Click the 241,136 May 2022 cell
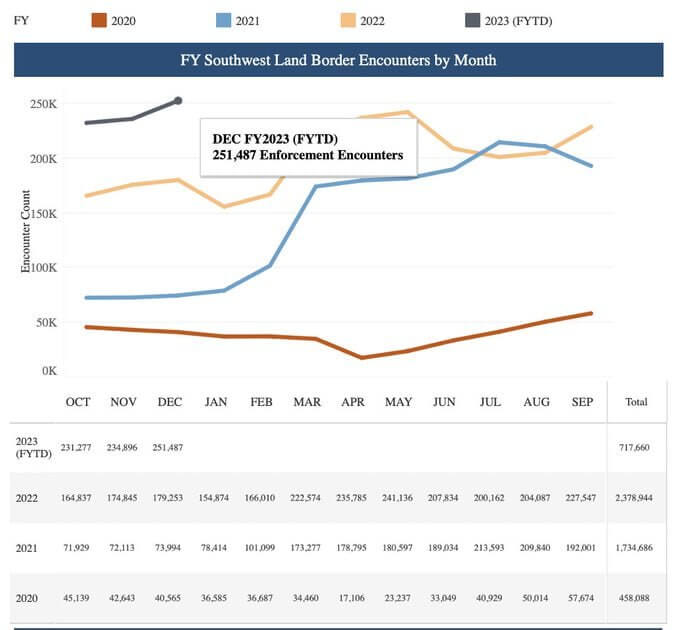The height and width of the screenshot is (630, 680). point(399,497)
